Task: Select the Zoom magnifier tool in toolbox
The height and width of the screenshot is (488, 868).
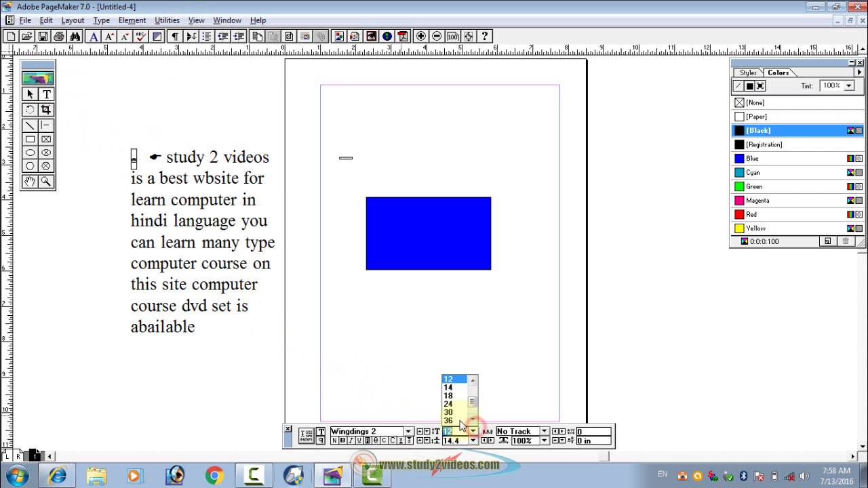Action: tap(46, 181)
